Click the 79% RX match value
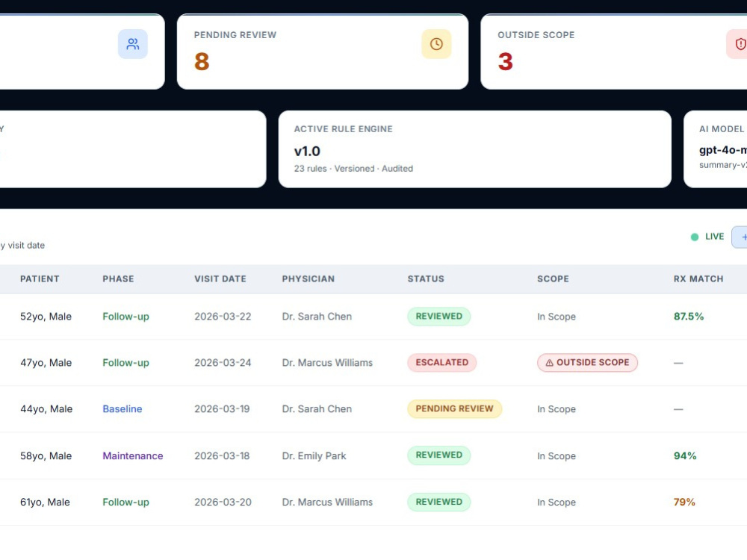Image resolution: width=747 pixels, height=560 pixels. click(x=684, y=503)
